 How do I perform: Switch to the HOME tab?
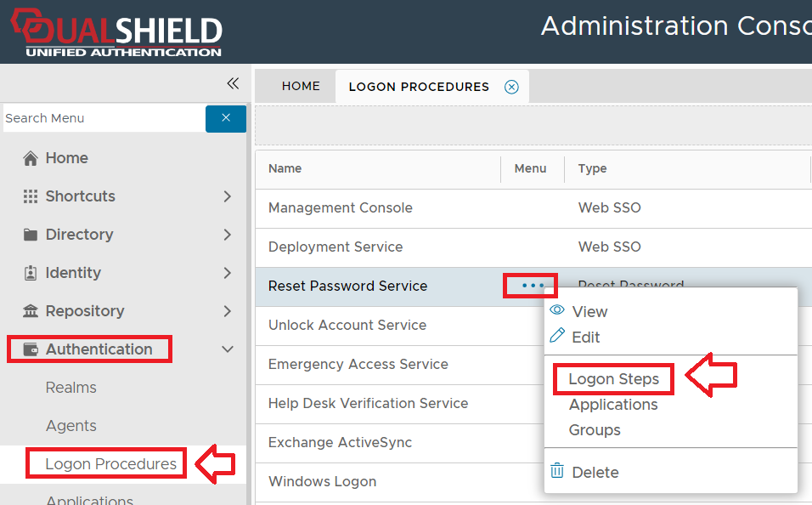click(301, 86)
